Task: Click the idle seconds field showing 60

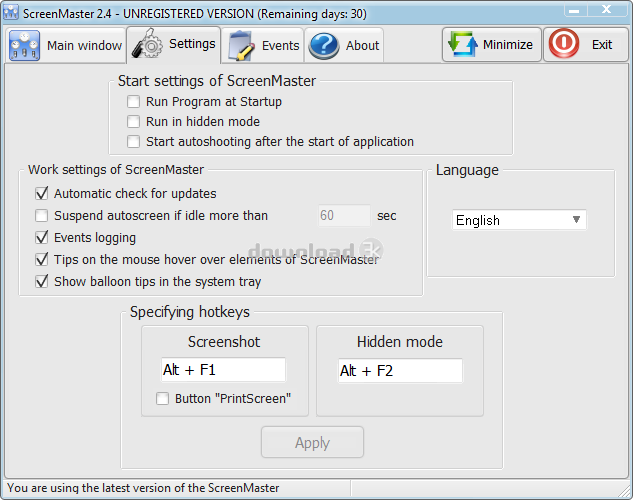Action: 344,215
